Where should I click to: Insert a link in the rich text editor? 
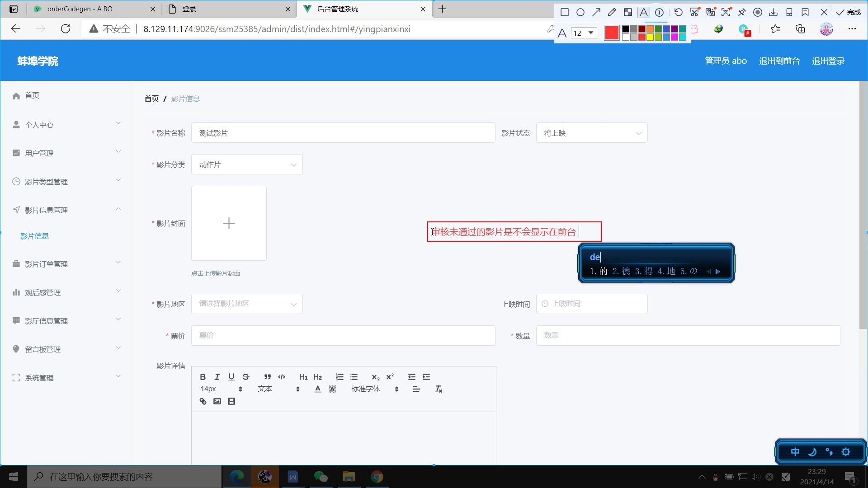(x=203, y=401)
